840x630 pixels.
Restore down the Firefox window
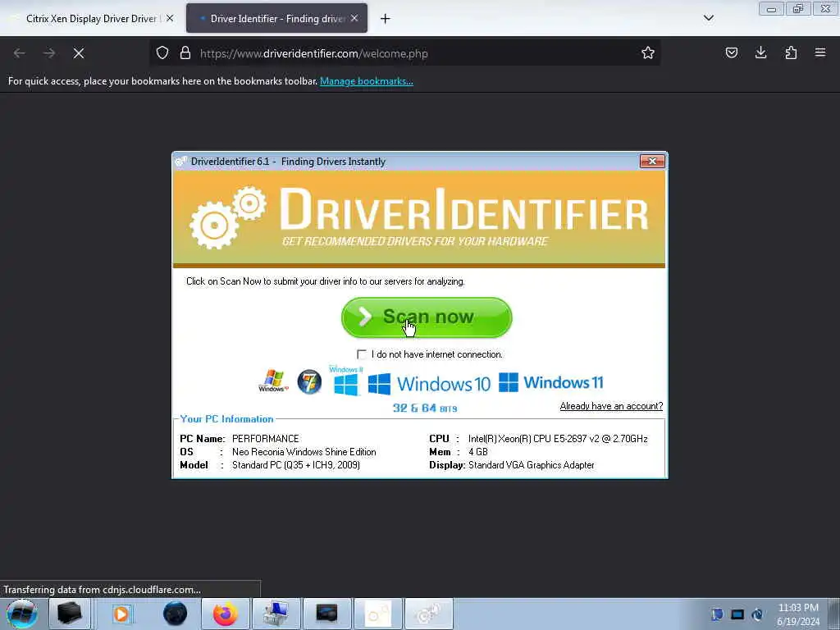pyautogui.click(x=798, y=8)
